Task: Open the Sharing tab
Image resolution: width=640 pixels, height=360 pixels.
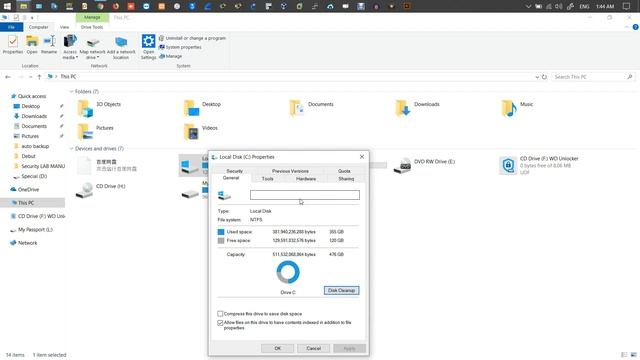Action: 346,179
